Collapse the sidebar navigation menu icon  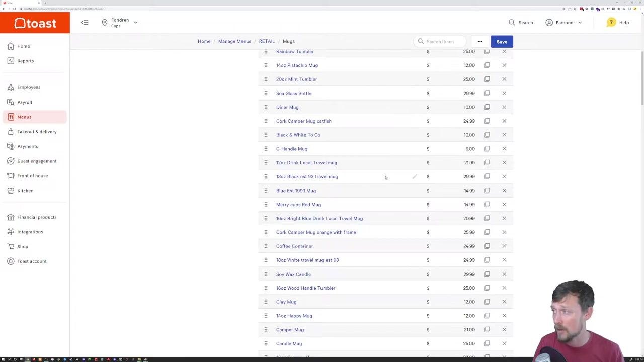(x=85, y=23)
